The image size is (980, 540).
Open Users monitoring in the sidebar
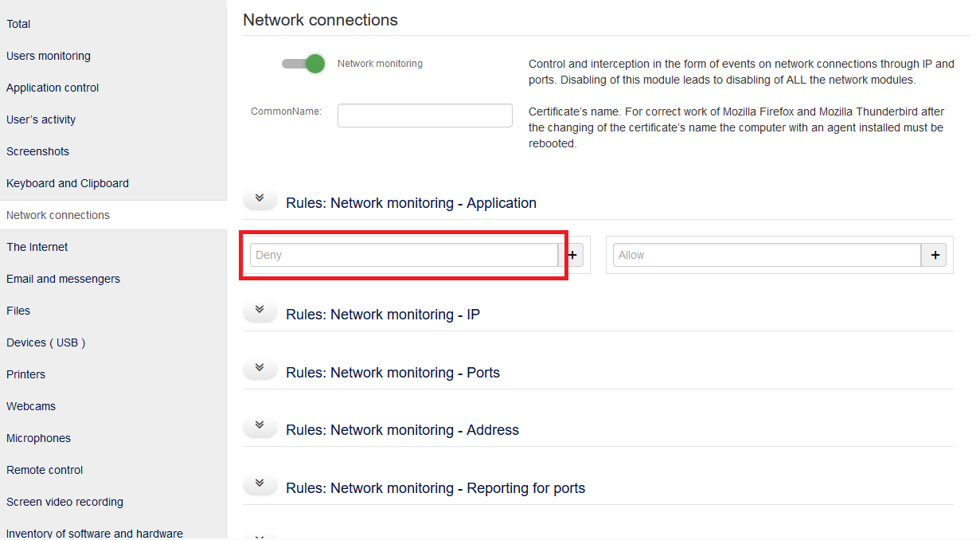tap(49, 56)
